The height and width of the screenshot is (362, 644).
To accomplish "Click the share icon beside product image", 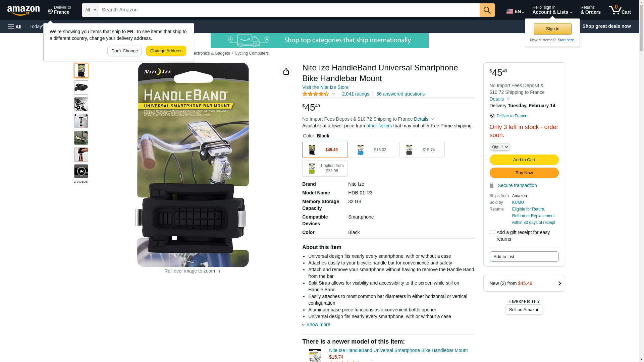I will pyautogui.click(x=286, y=71).
